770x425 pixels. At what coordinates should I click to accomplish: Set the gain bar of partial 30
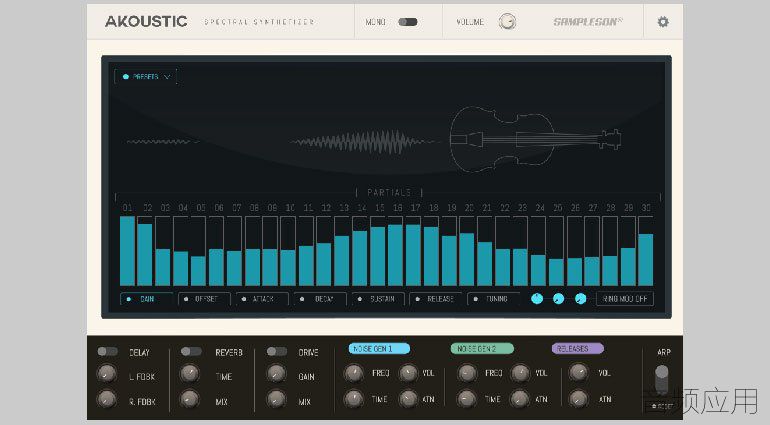tap(646, 251)
